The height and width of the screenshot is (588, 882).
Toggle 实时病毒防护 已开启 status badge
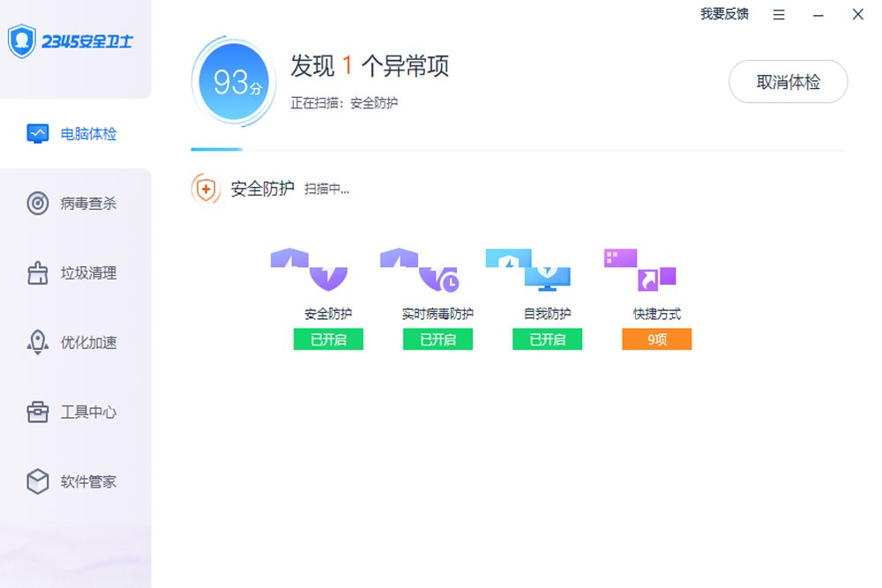pos(437,339)
